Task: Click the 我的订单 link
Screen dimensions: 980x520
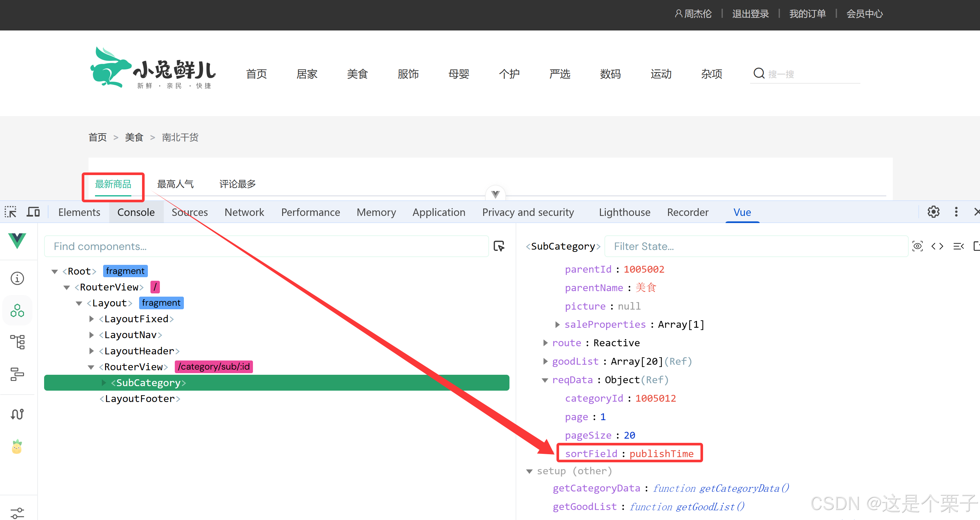Action: 807,14
